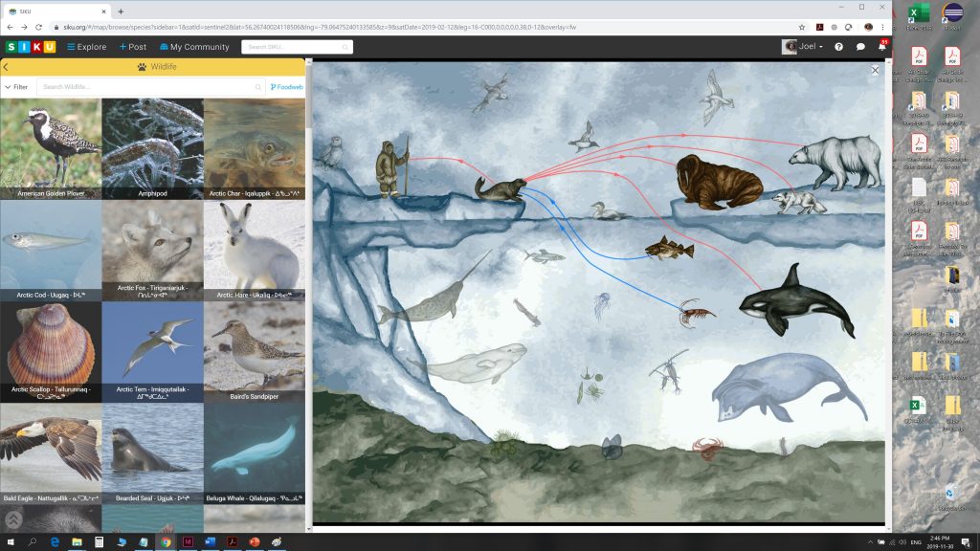Open the SIKU logo home link
Image resolution: width=980 pixels, height=551 pixels.
pos(31,47)
